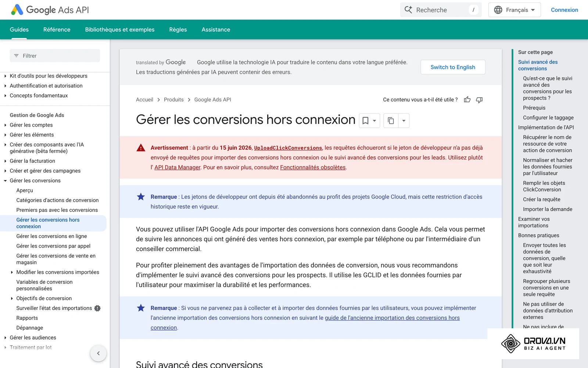Open dropdown arrow next to copy icon

pyautogui.click(x=404, y=121)
